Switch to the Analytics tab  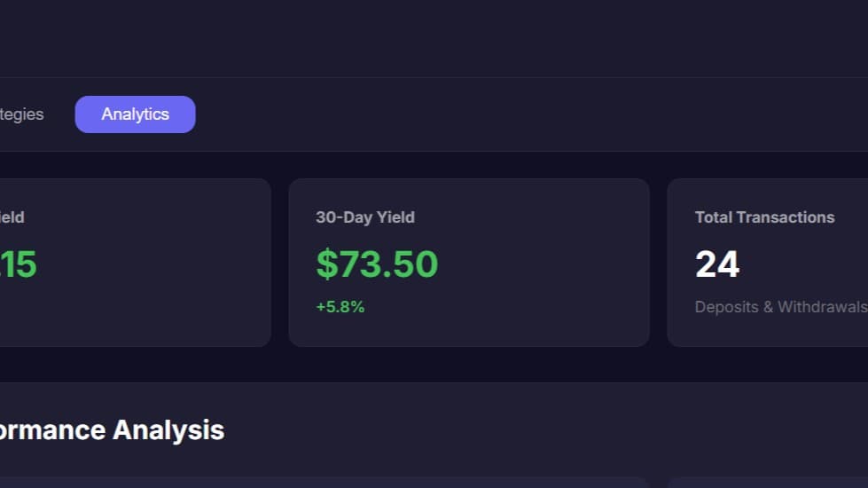(135, 114)
